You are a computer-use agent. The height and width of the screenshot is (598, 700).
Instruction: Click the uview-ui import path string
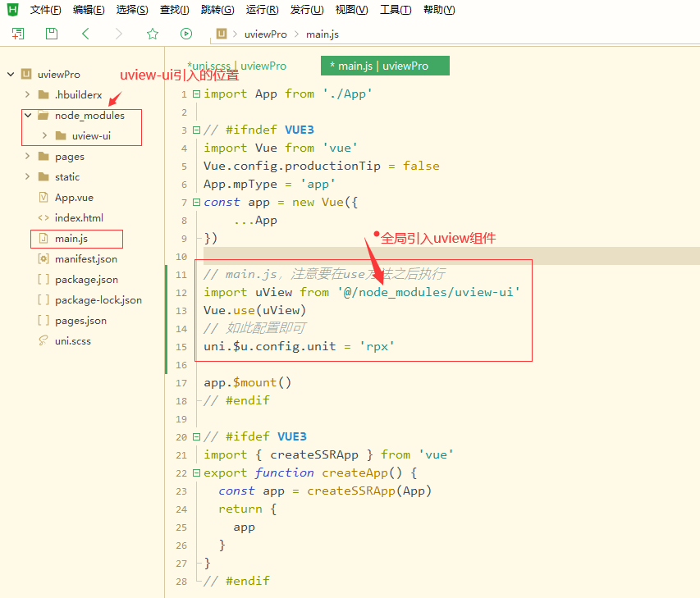[428, 292]
